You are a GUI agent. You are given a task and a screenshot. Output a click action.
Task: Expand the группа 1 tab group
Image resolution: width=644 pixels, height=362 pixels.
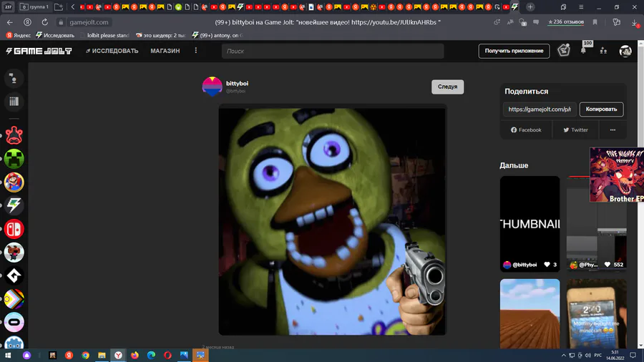[x=35, y=7]
